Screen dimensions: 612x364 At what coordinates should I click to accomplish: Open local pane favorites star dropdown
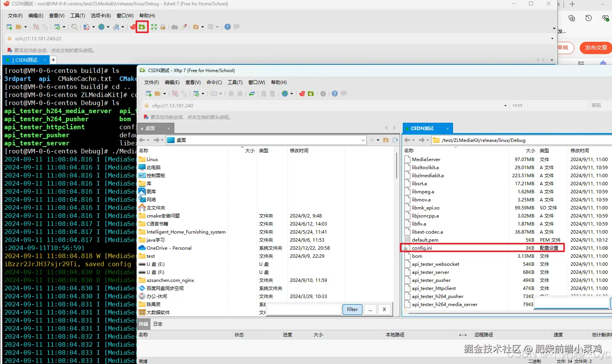click(x=378, y=140)
